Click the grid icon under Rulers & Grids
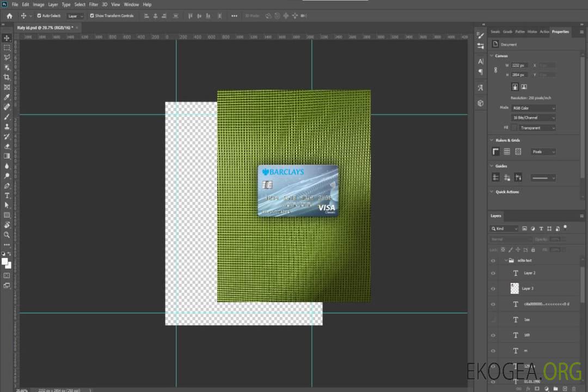 (x=507, y=152)
